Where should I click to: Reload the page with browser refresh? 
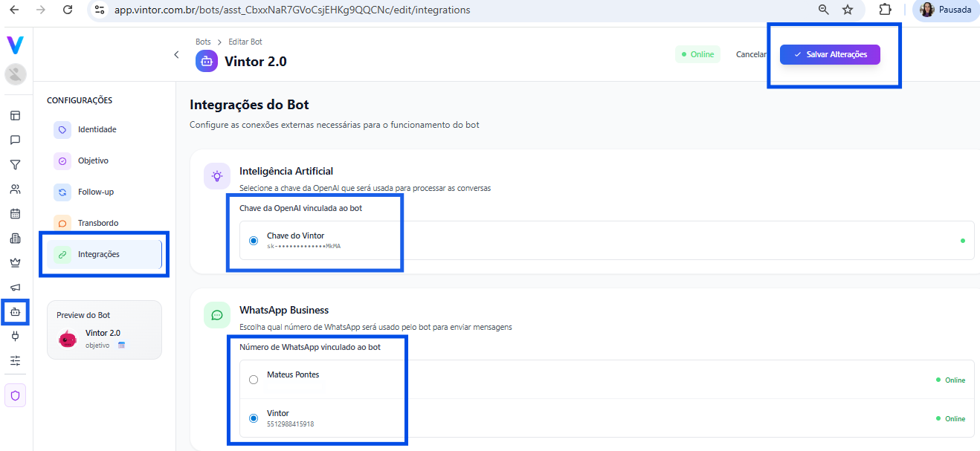click(x=68, y=10)
